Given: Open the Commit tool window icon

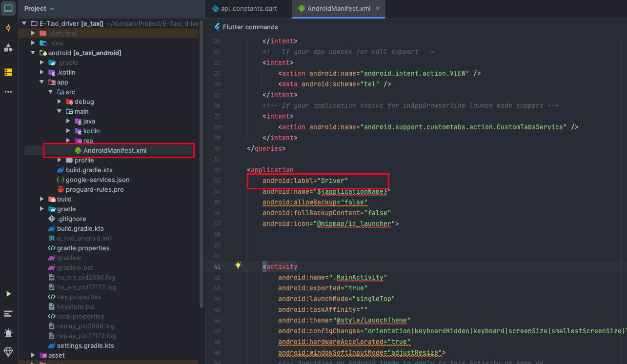Looking at the screenshot, I should pyautogui.click(x=8, y=28).
